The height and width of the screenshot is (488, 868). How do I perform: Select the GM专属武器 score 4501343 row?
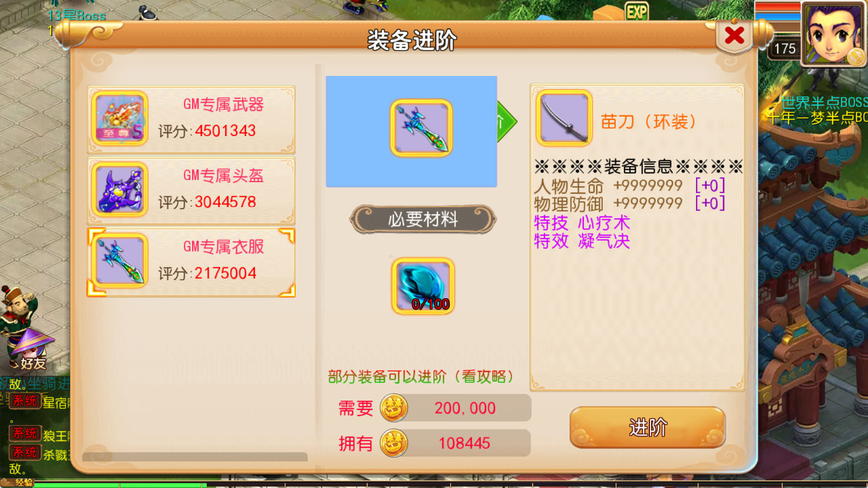191,119
